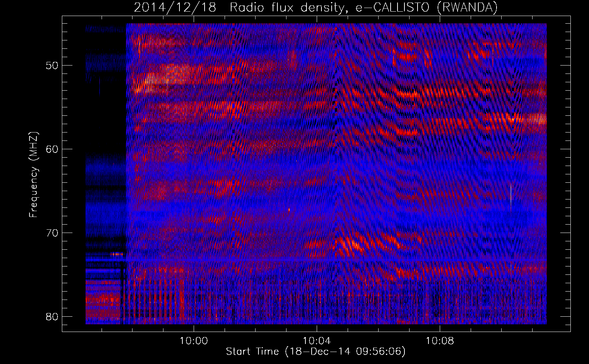589x364 pixels.
Task: Click the '10:04' time tick label
Action: click(317, 341)
